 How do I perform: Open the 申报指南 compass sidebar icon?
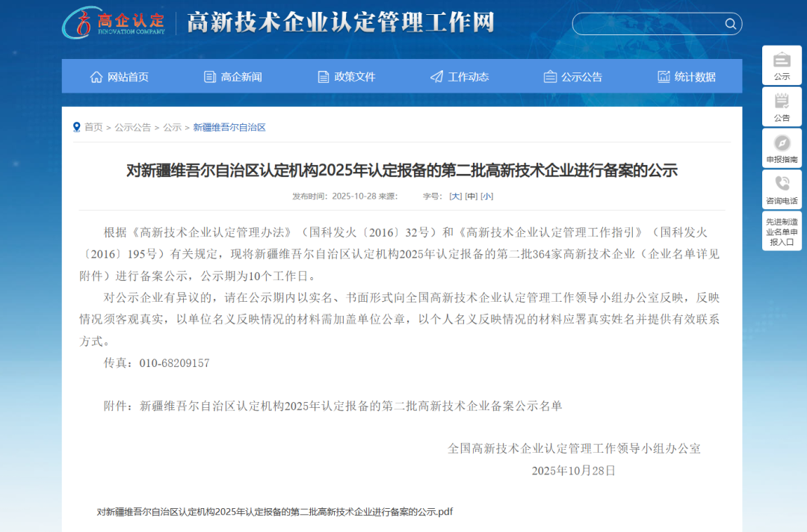click(782, 143)
